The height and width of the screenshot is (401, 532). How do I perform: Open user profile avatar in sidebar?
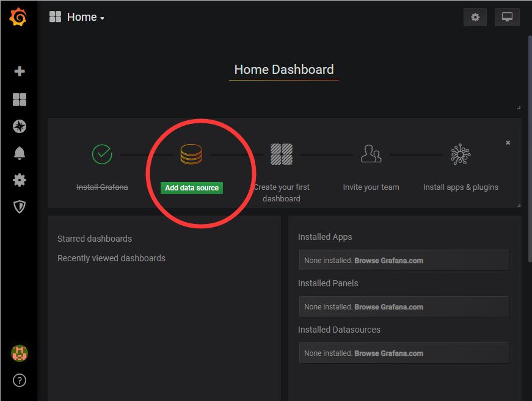pyautogui.click(x=20, y=353)
